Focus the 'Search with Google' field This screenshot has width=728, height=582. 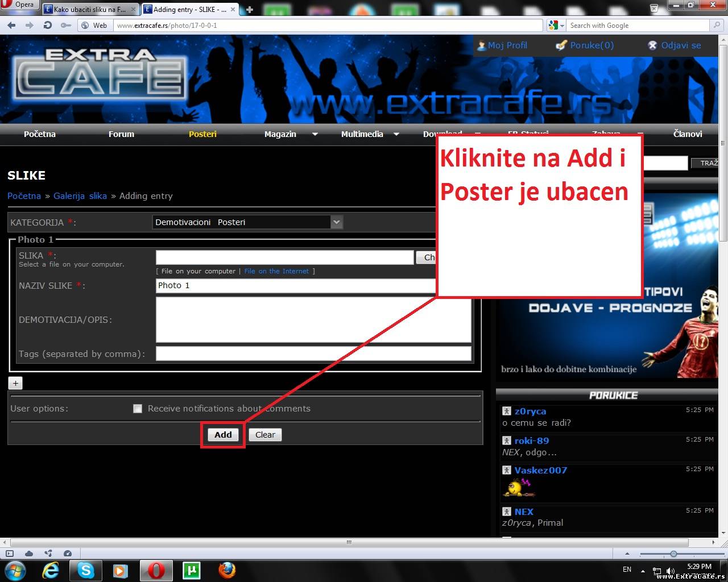pyautogui.click(x=638, y=26)
